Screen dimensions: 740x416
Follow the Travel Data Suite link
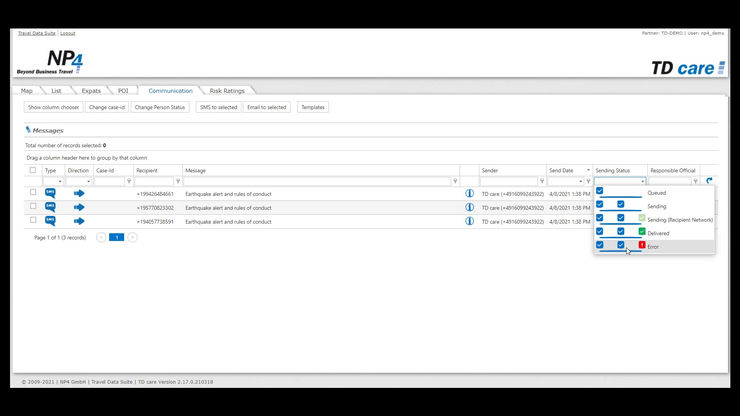pyautogui.click(x=37, y=33)
